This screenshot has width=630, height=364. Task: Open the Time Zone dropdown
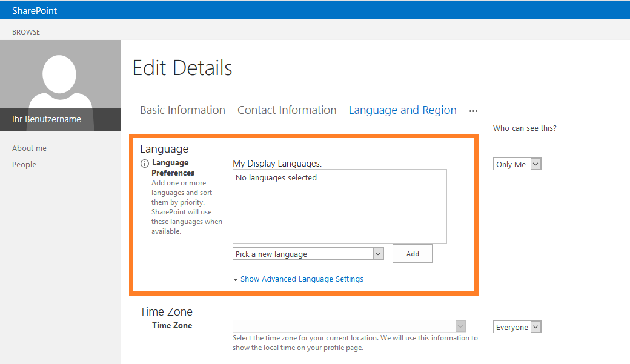[x=349, y=326]
